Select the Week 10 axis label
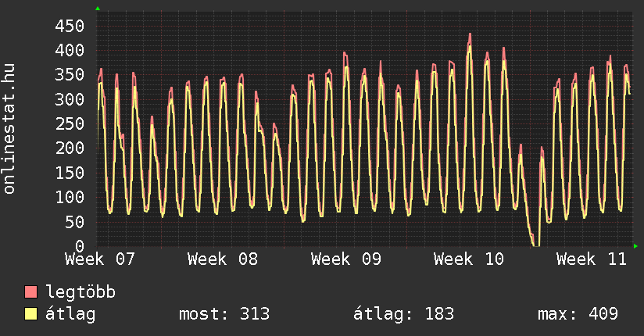The width and height of the screenshot is (644, 336). pyautogui.click(x=468, y=259)
